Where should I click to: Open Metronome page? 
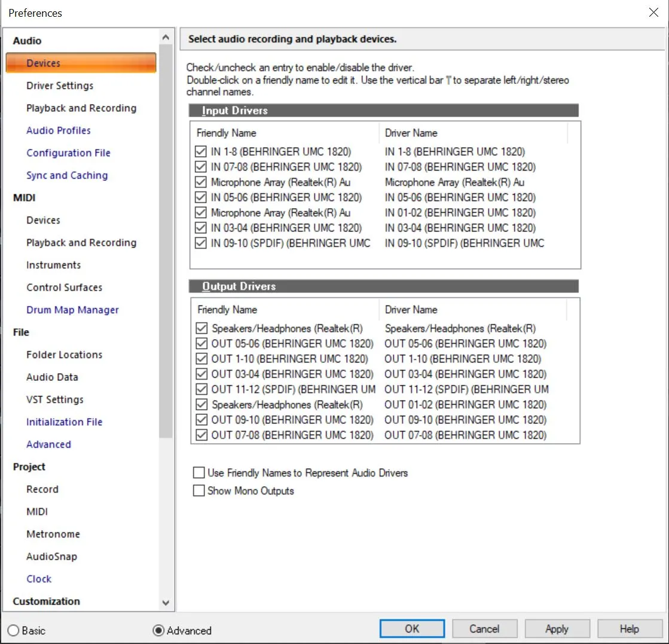click(x=53, y=534)
